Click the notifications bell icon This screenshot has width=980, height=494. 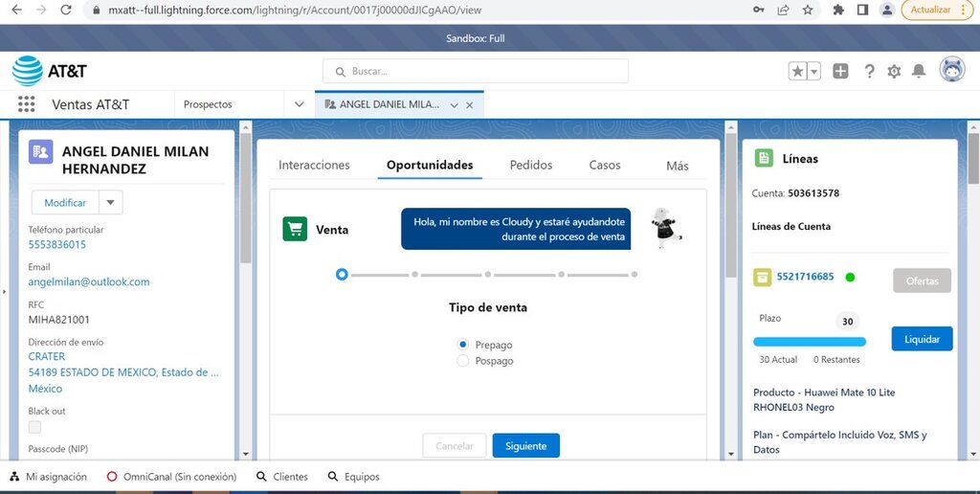pos(918,71)
